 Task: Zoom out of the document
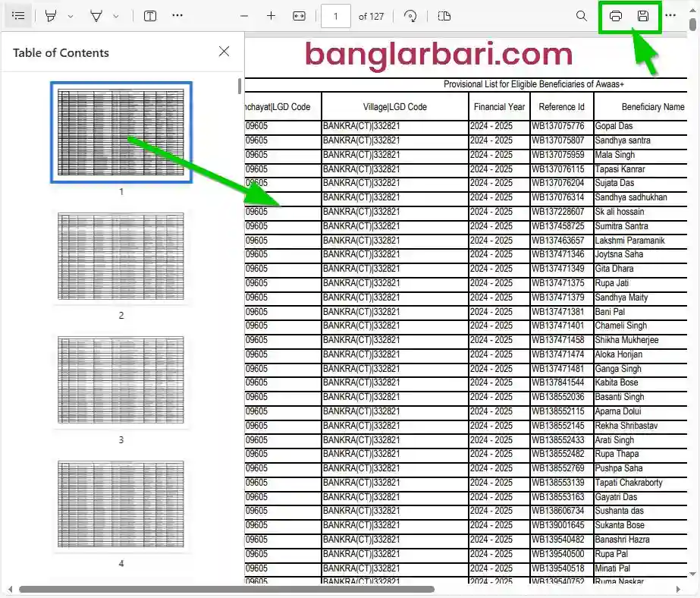point(243,15)
